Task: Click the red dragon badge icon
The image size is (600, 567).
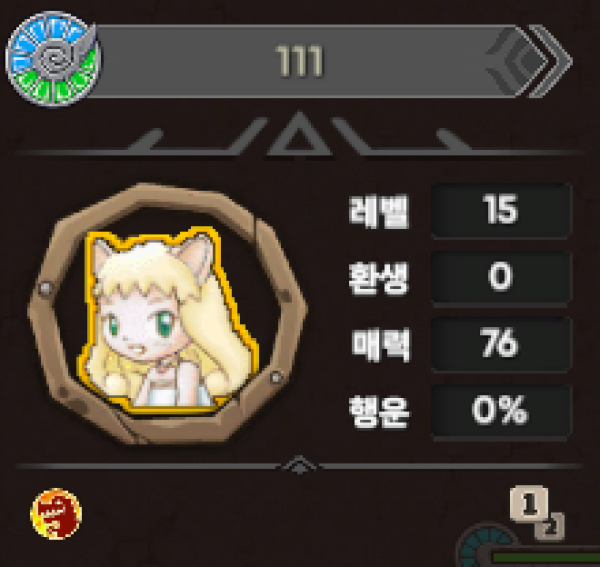Action: point(56,513)
